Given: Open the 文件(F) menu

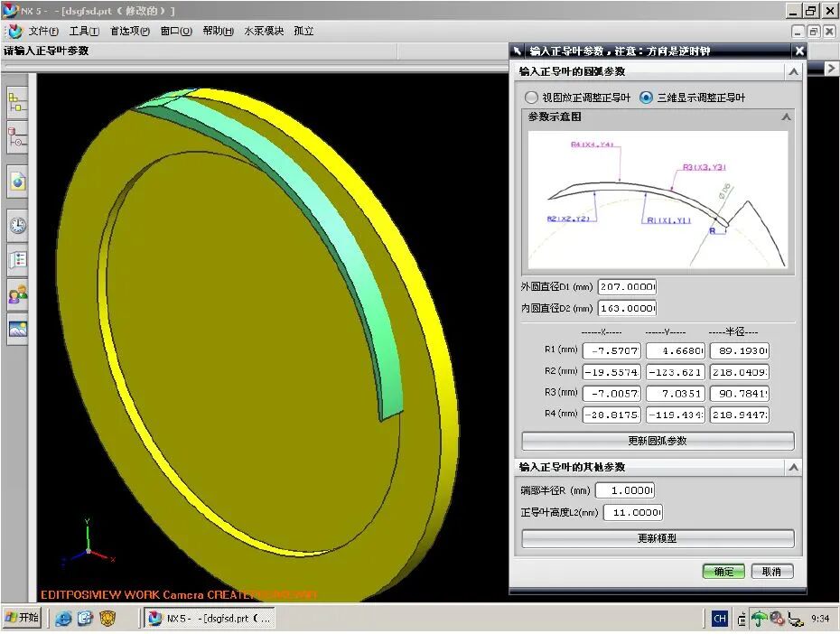Looking at the screenshot, I should pyautogui.click(x=43, y=31).
